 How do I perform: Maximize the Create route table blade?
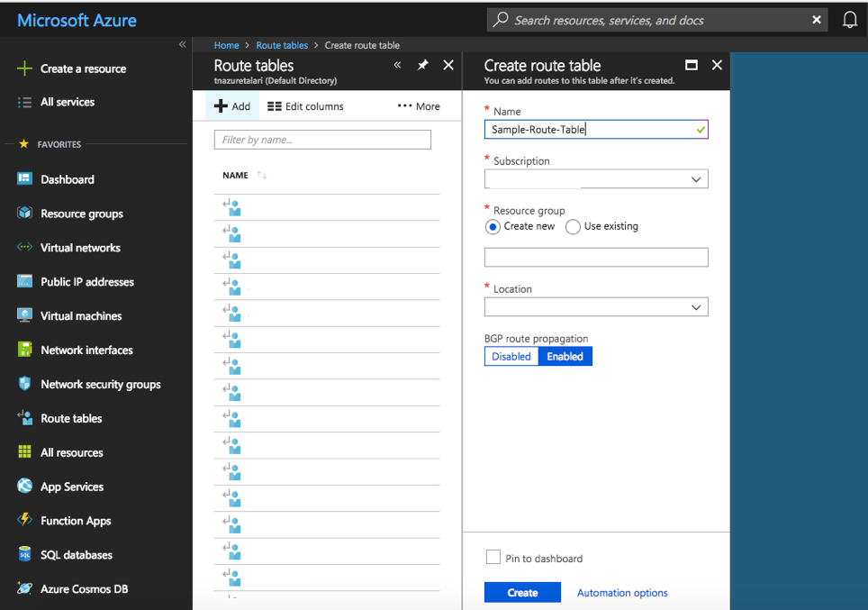pyautogui.click(x=692, y=65)
